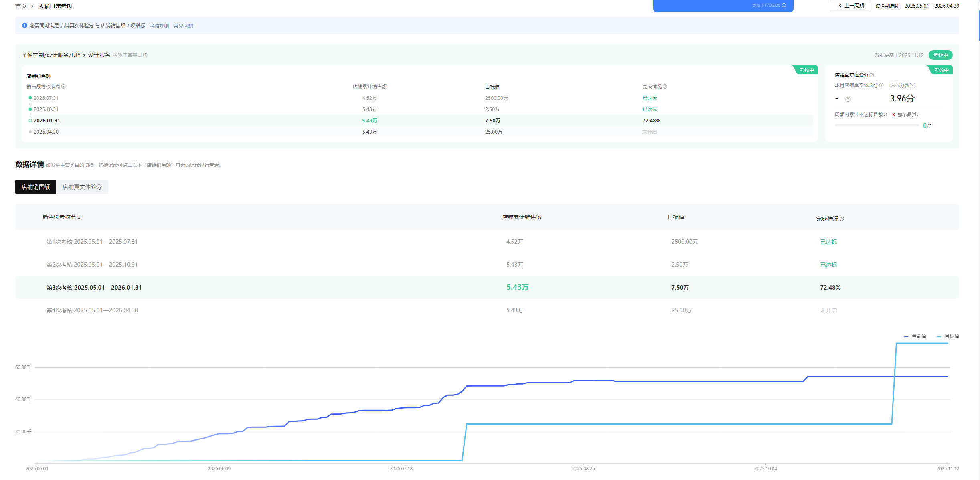The height and width of the screenshot is (480, 980).
Task: Click help icon beside the 店铺真实体验分 card title
Action: (x=872, y=75)
